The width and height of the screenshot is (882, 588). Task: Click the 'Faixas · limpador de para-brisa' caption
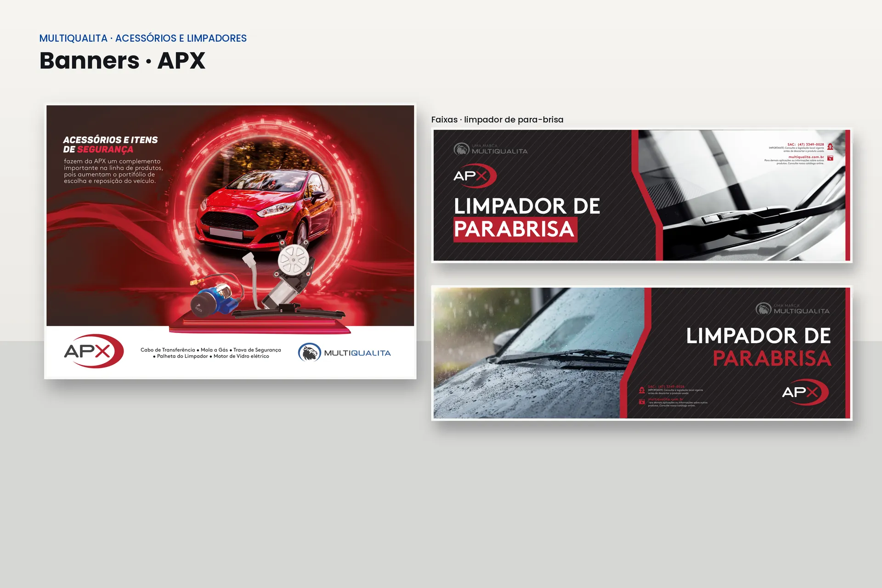497,119
